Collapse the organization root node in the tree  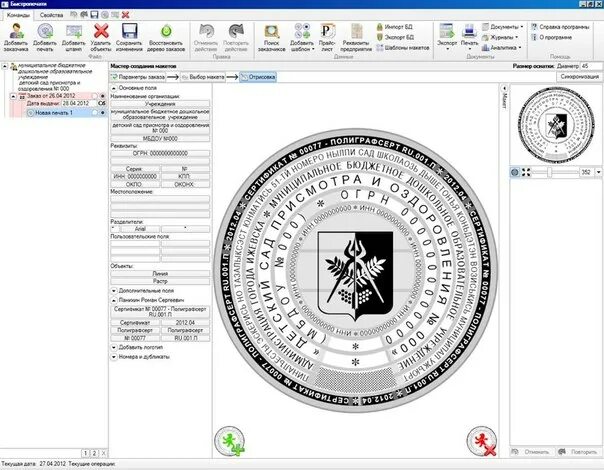pyautogui.click(x=5, y=67)
